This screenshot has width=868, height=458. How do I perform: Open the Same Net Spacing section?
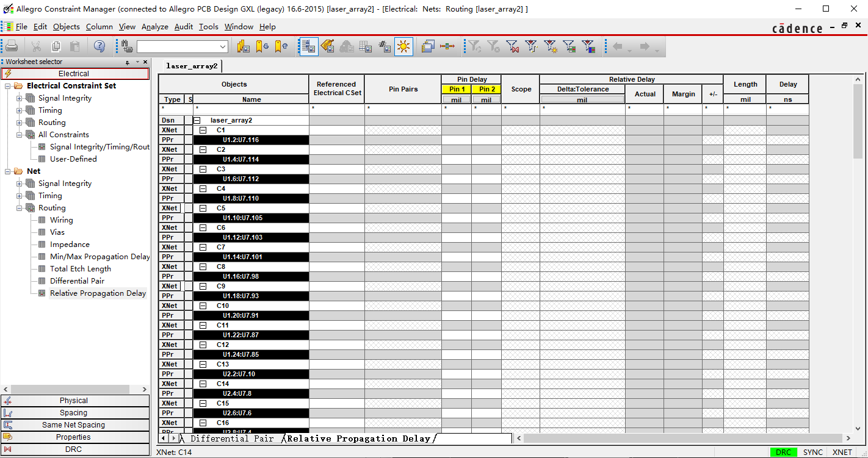point(74,425)
